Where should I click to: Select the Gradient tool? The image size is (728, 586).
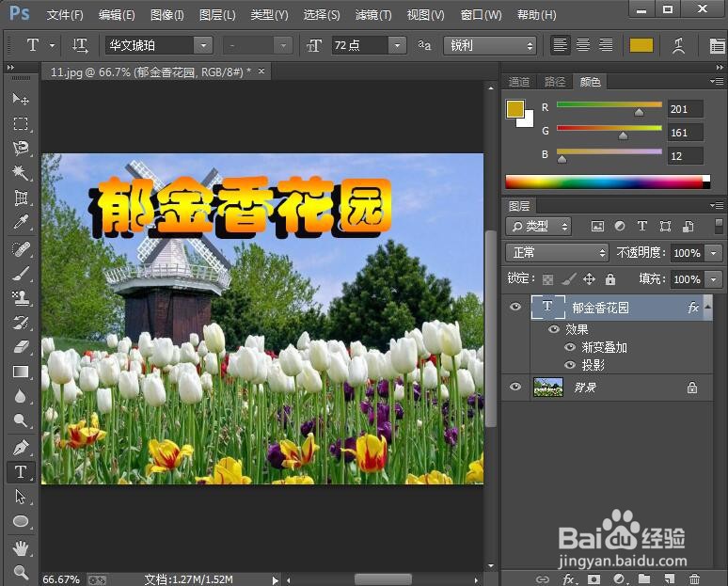21,372
